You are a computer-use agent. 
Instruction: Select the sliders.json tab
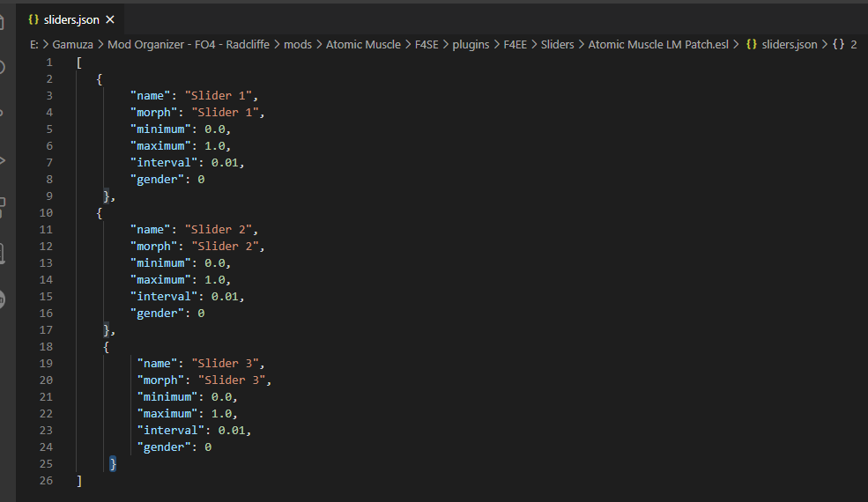[x=70, y=19]
